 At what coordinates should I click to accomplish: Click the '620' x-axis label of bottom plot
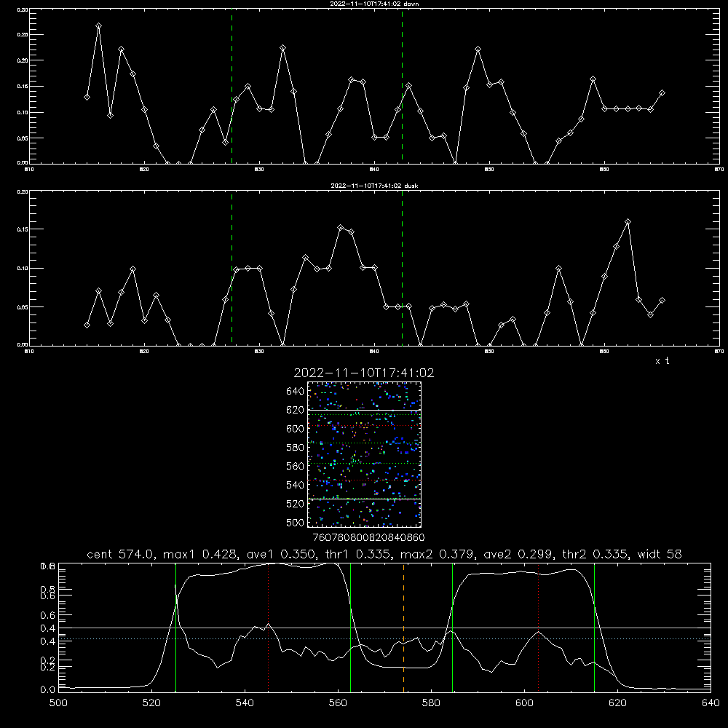(617, 703)
